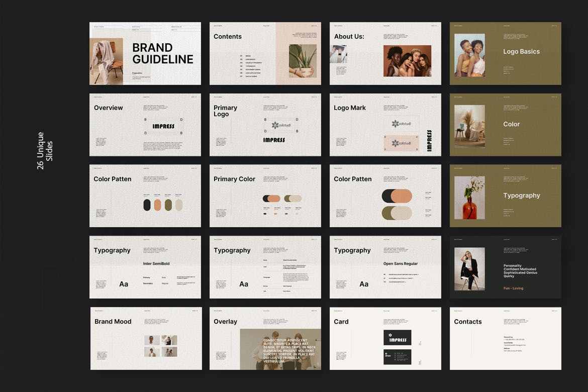Select the olive Color section slide
The width and height of the screenshot is (588, 392).
pos(506,125)
